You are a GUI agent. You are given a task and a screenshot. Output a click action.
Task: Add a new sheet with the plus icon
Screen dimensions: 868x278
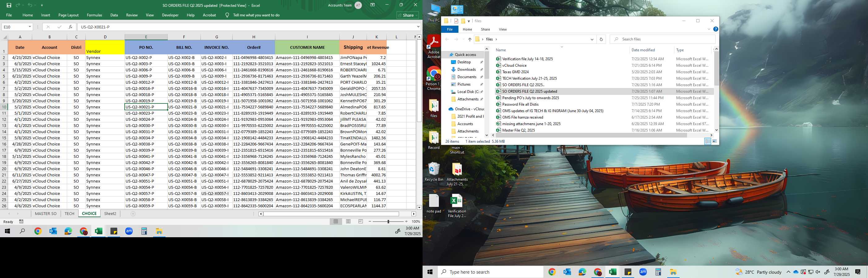[133, 214]
